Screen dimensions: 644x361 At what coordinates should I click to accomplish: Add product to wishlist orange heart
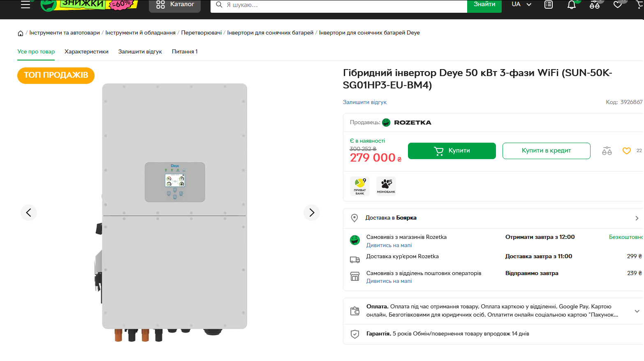tap(627, 151)
